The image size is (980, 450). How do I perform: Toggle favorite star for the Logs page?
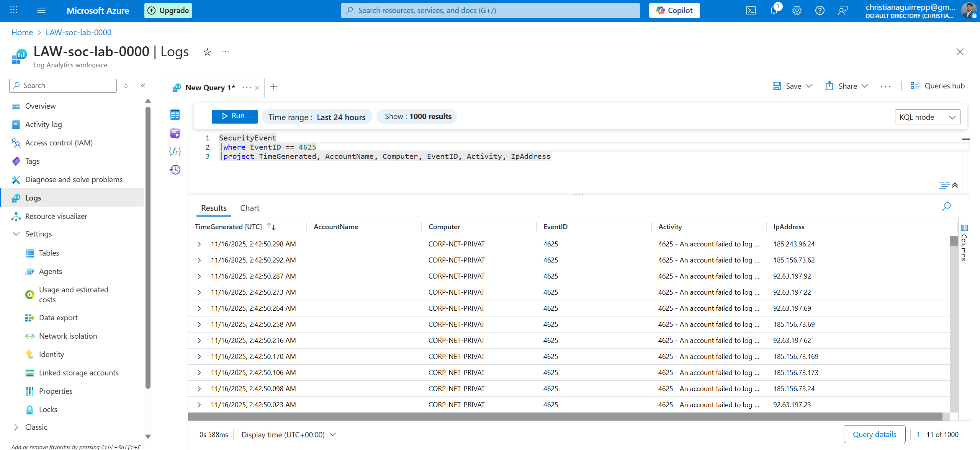click(x=207, y=52)
